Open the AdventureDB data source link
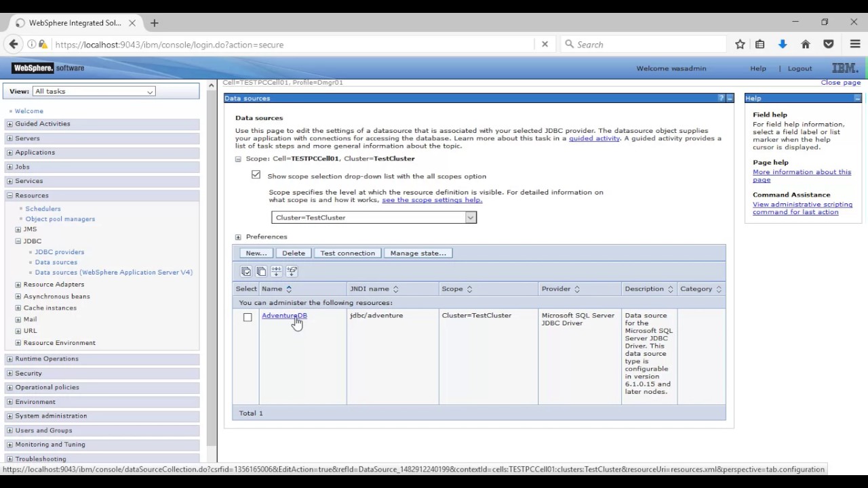Image resolution: width=868 pixels, height=488 pixels. [284, 315]
